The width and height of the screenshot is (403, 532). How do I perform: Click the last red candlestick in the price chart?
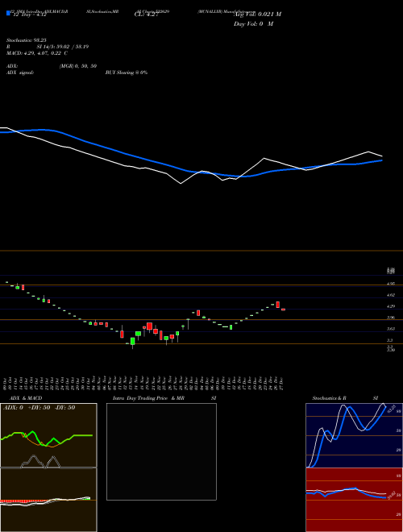[x=283, y=310]
